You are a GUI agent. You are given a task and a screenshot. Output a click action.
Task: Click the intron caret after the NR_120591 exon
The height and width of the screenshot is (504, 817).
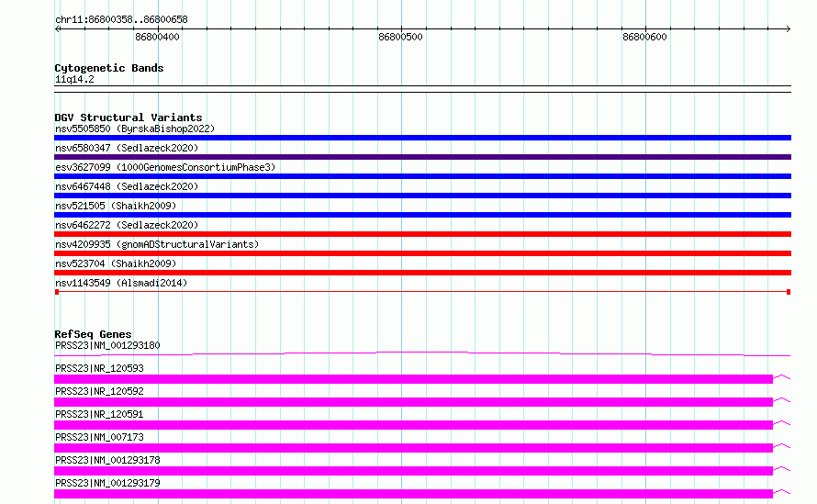pyautogui.click(x=781, y=422)
